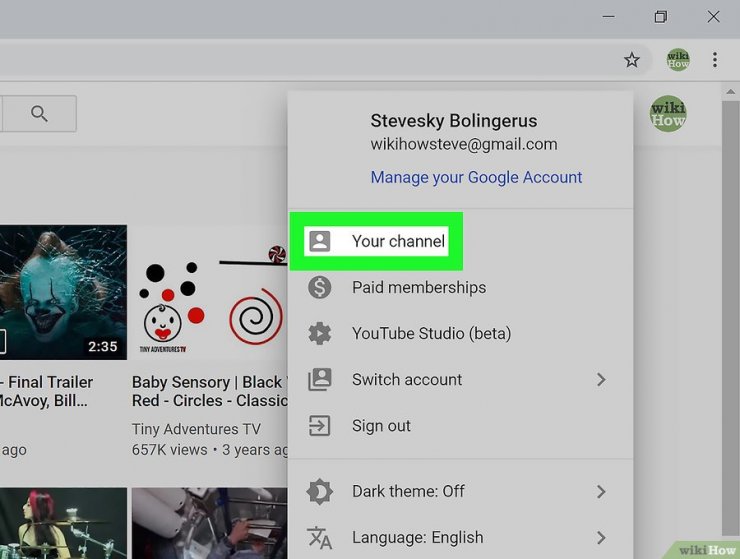The height and width of the screenshot is (559, 740).
Task: Click the account name Stevesky Bolingerus
Action: pos(454,121)
